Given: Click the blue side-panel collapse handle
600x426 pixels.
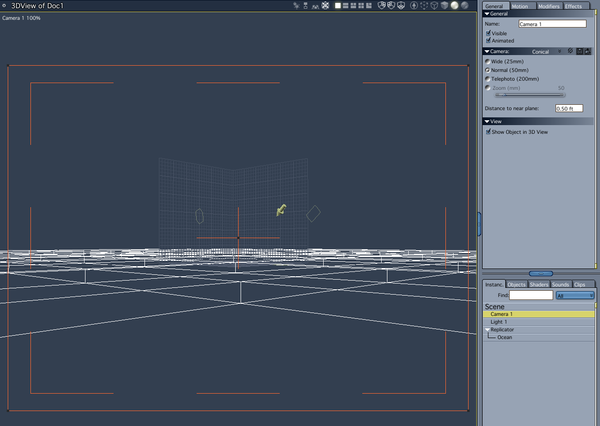Looking at the screenshot, I should point(479,224).
